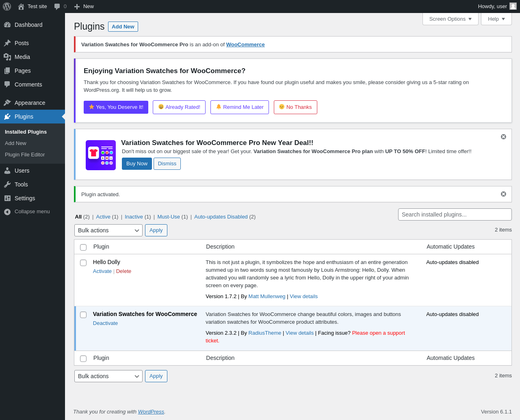Click the Media icon in sidebar
This screenshot has height=420, width=520.
point(7,57)
